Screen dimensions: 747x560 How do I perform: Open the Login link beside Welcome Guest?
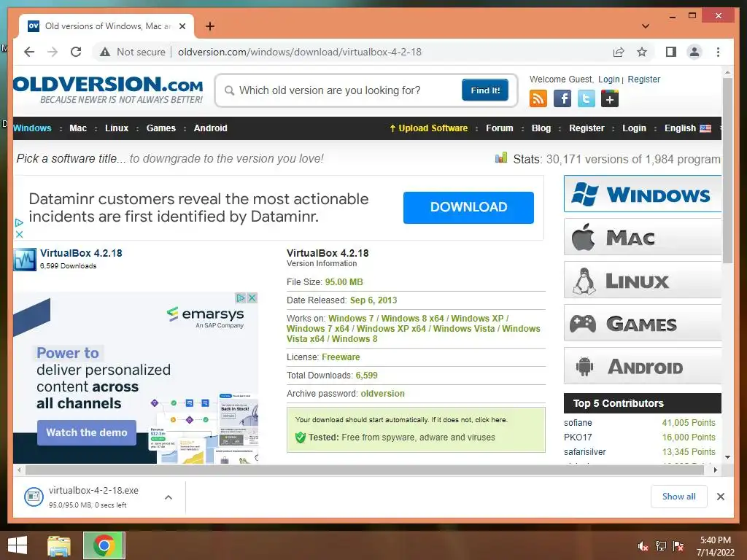(x=609, y=79)
